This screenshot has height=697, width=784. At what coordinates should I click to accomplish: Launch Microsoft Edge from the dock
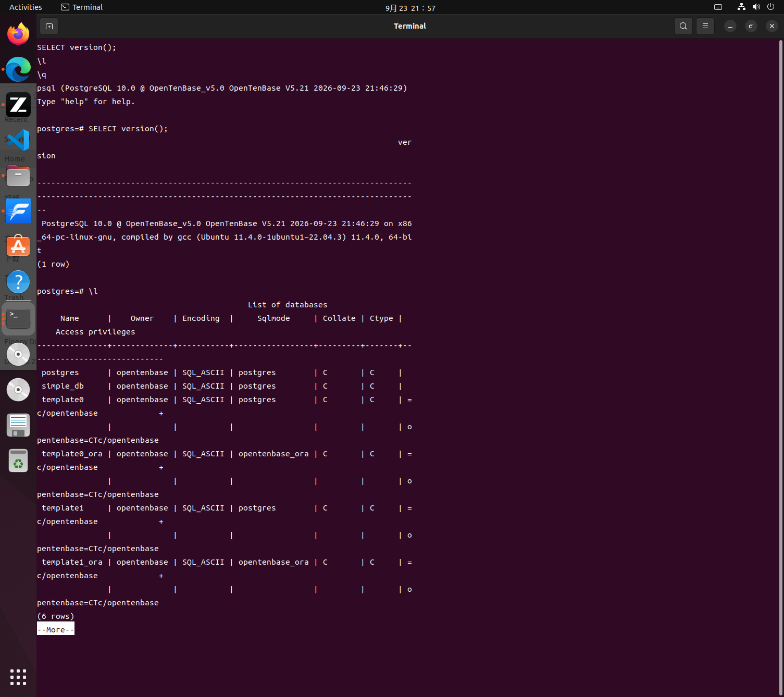coord(18,69)
